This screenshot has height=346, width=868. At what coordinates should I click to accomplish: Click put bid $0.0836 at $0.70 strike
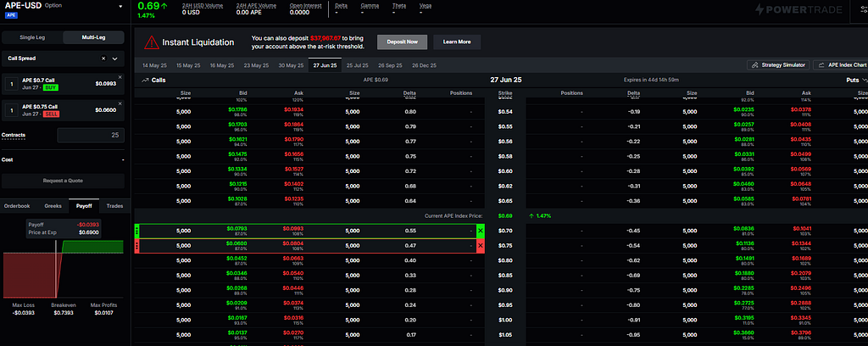(x=744, y=228)
